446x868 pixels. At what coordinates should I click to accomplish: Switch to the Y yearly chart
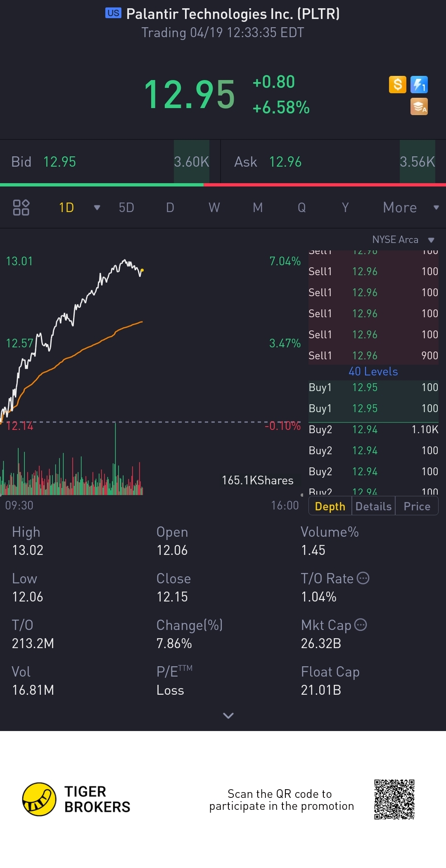click(x=345, y=208)
